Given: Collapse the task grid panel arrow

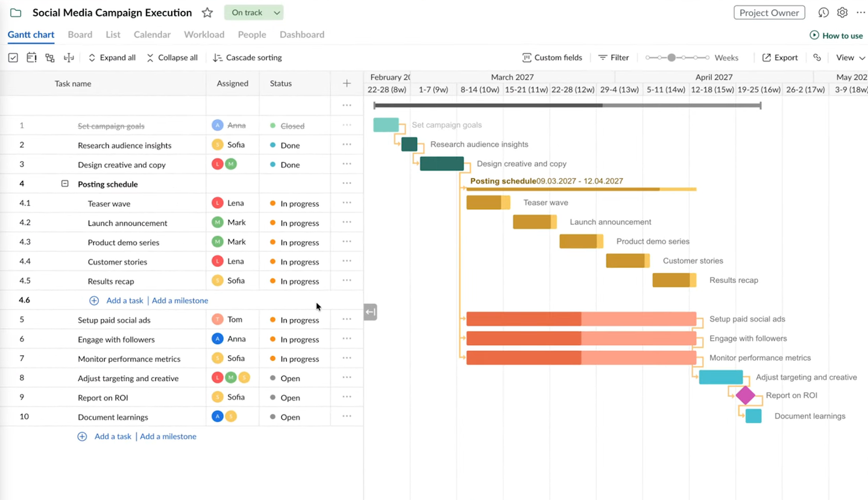Looking at the screenshot, I should [370, 312].
